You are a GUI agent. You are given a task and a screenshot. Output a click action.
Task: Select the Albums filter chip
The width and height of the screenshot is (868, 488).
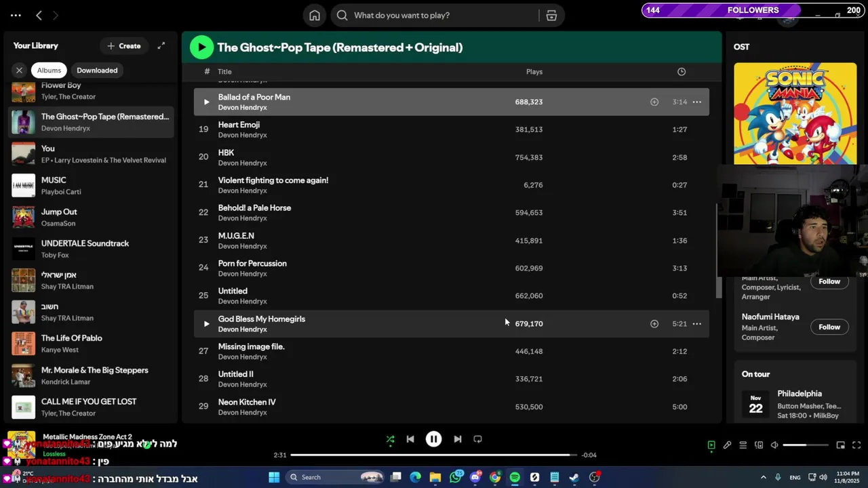click(x=49, y=70)
